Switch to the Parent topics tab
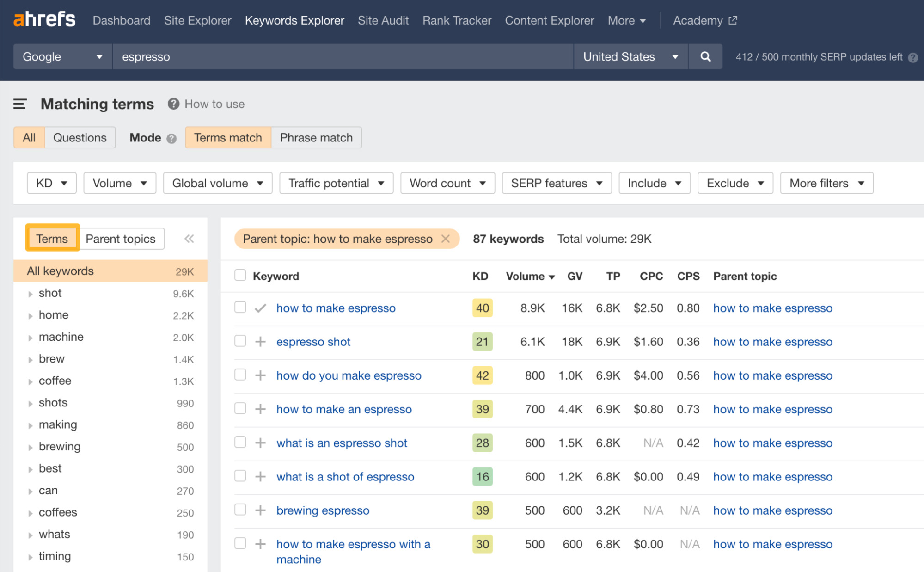 [121, 239]
